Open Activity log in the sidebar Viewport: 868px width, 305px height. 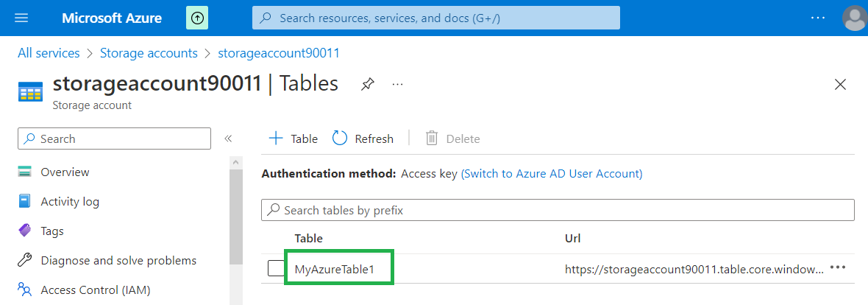click(70, 201)
